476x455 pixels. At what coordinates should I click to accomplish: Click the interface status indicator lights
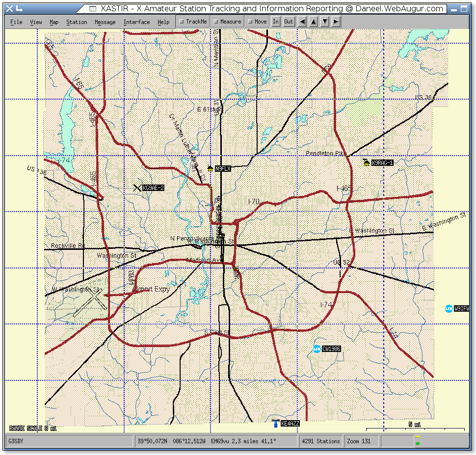tap(418, 440)
